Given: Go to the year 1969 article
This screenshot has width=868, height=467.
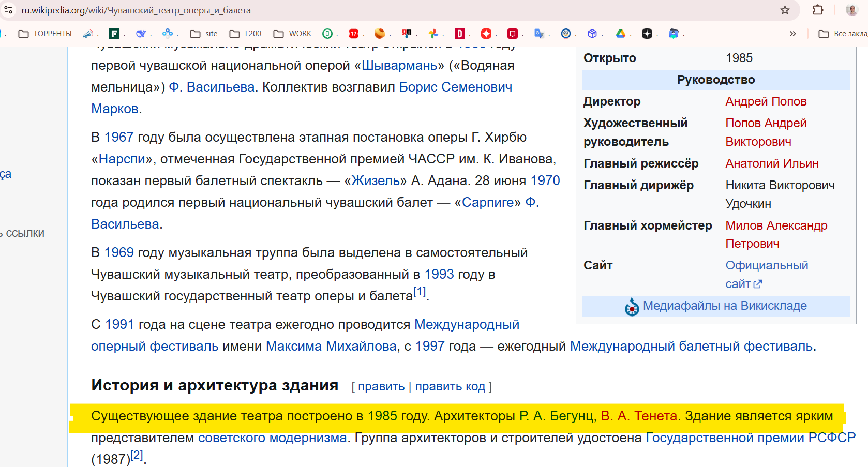Looking at the screenshot, I should [x=119, y=252].
